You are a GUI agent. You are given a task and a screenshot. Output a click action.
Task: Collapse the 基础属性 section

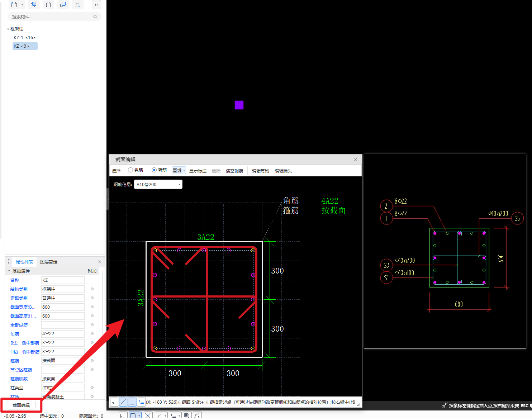pos(9,271)
